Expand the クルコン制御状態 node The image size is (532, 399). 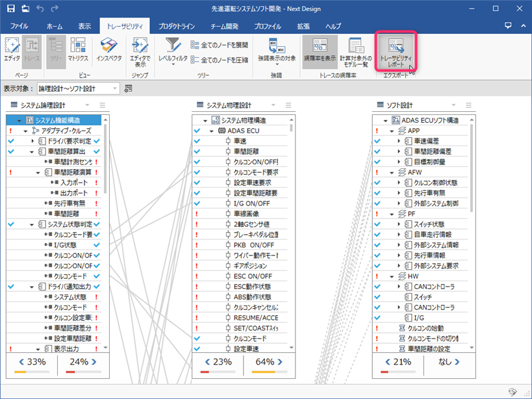(399, 183)
